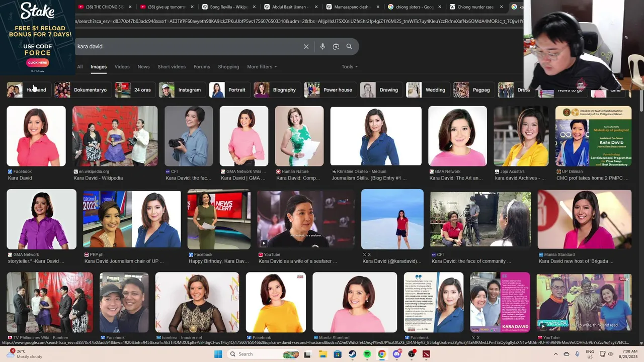This screenshot has height=362, width=644.
Task: Open Task View on the taskbar
Action: [x=307, y=354]
